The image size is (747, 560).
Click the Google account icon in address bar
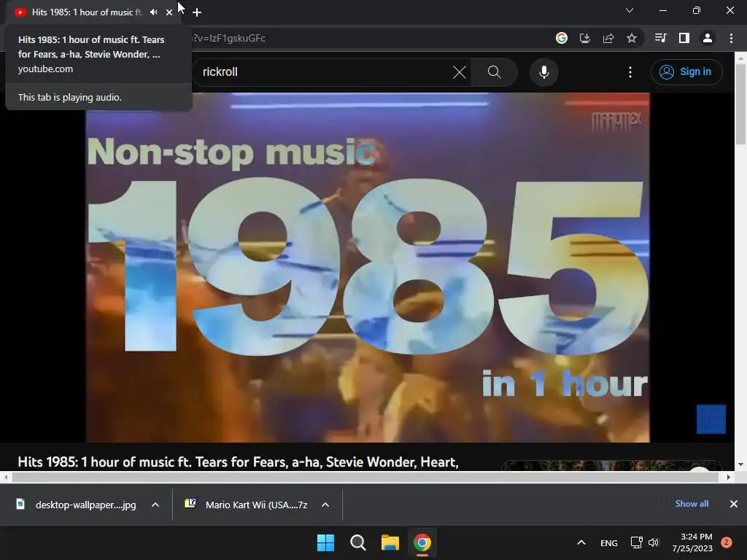[562, 38]
